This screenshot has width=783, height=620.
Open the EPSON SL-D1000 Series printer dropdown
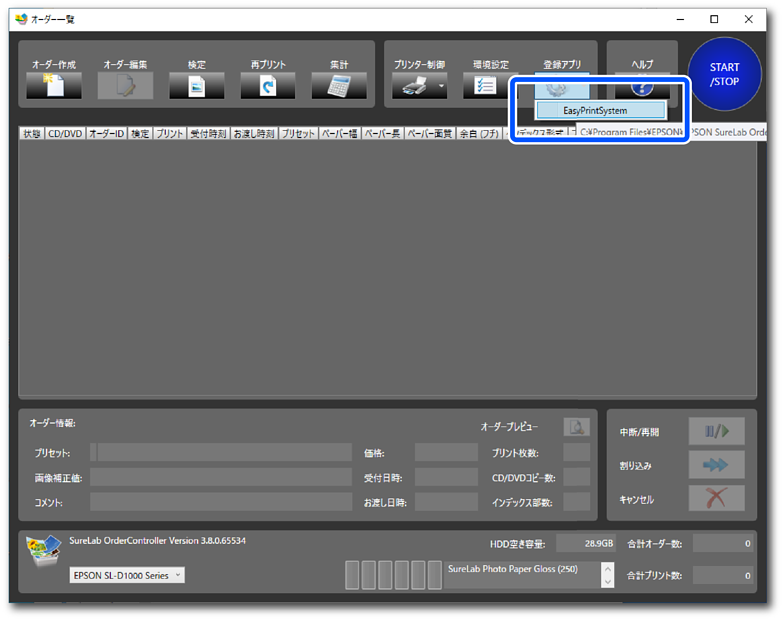point(127,575)
